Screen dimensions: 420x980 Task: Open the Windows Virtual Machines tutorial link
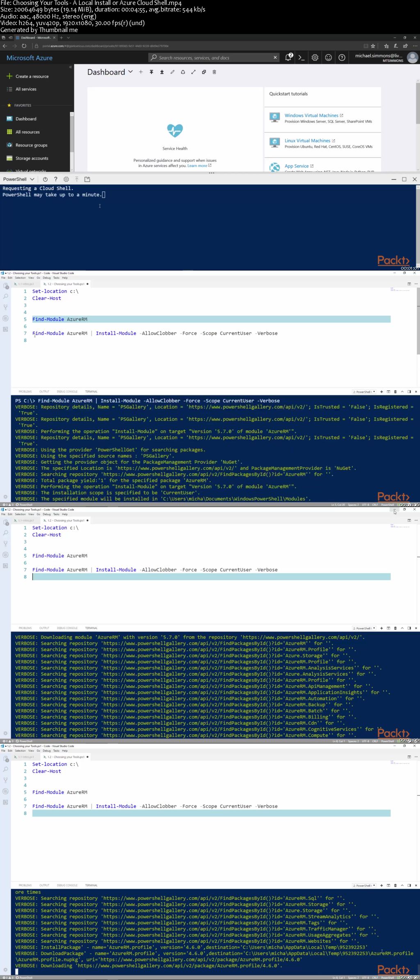click(311, 115)
